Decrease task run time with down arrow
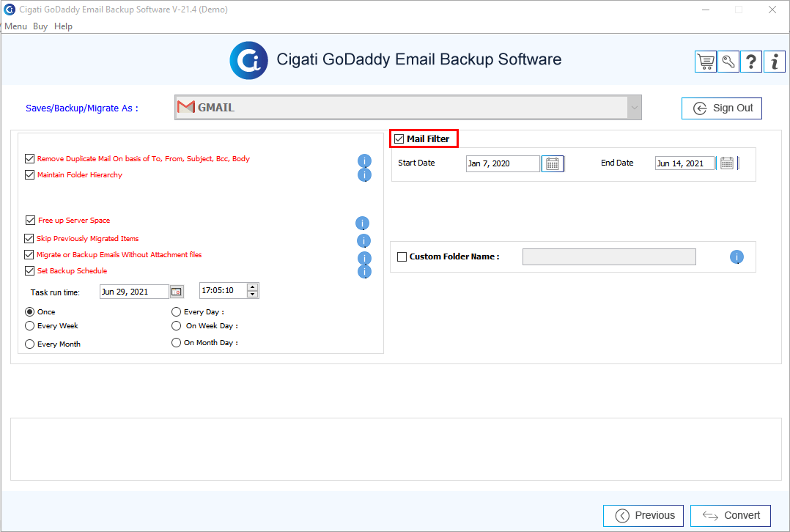Image resolution: width=790 pixels, height=532 pixels. click(252, 295)
